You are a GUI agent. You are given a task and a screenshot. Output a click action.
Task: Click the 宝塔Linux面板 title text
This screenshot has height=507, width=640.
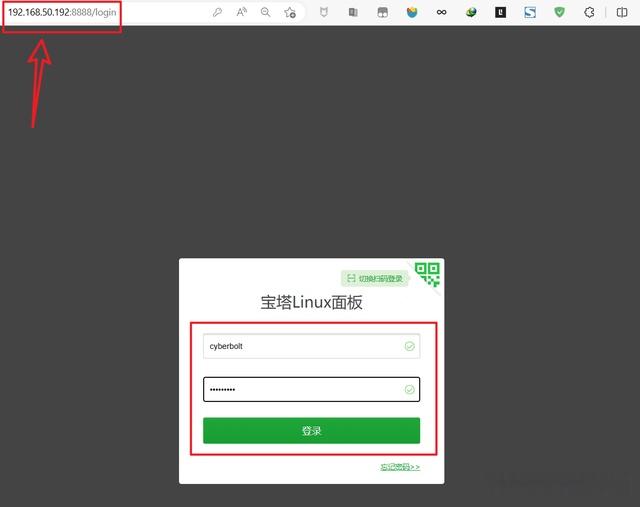311,302
